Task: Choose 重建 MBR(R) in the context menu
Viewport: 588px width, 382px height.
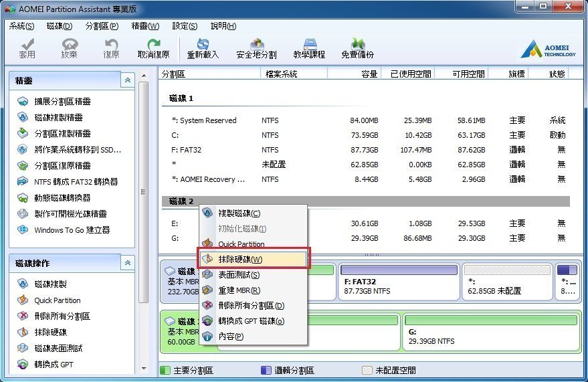Action: (253, 290)
